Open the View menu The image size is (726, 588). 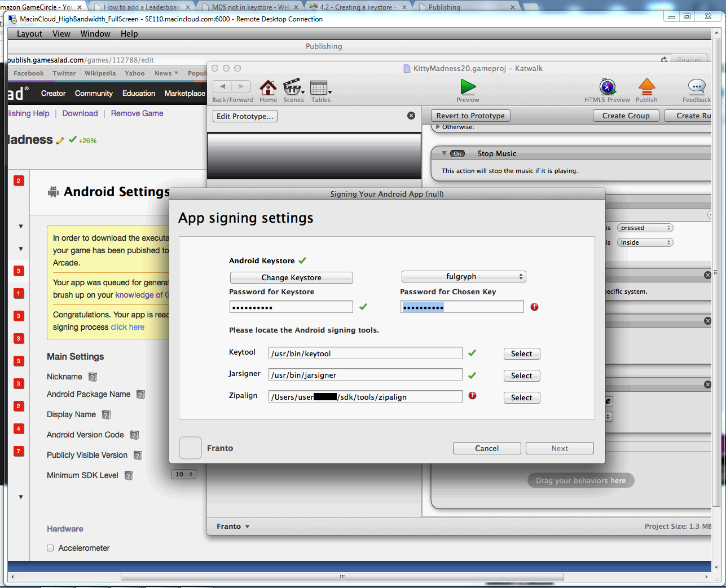tap(61, 34)
